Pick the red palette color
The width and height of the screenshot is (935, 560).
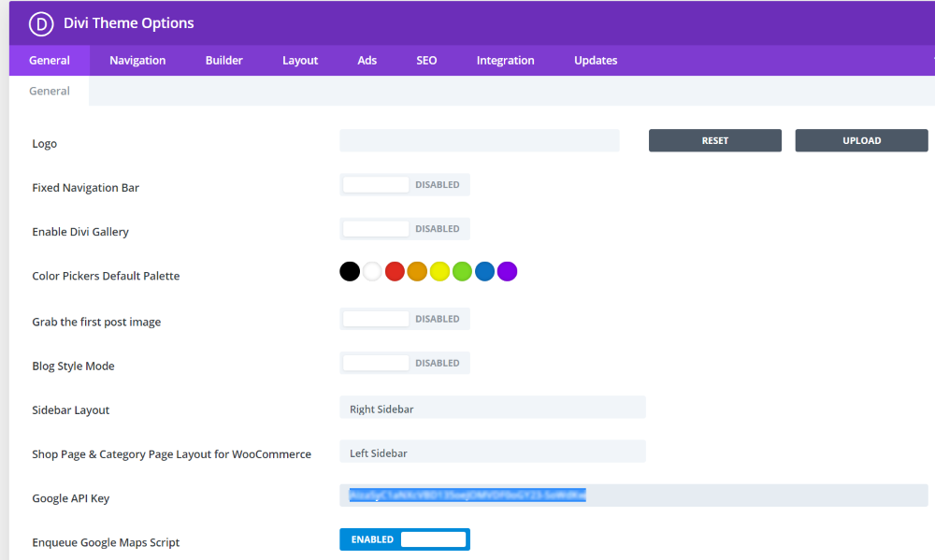tap(395, 271)
